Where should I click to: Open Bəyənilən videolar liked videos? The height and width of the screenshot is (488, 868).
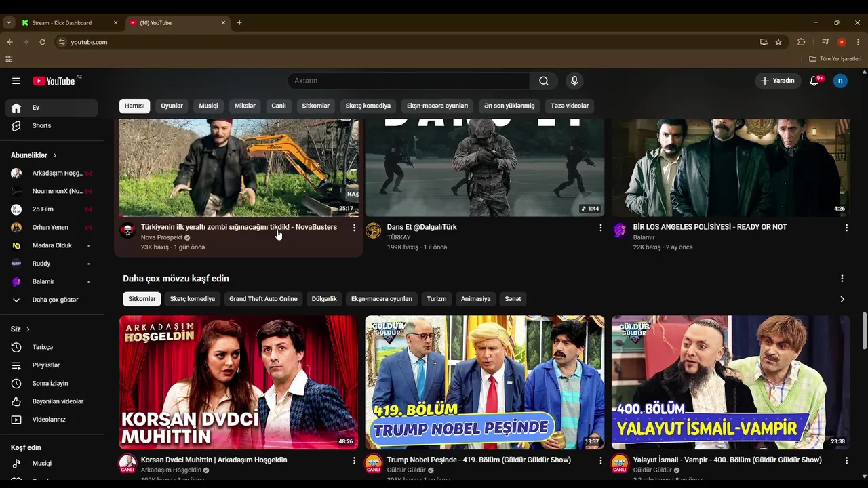52,401
